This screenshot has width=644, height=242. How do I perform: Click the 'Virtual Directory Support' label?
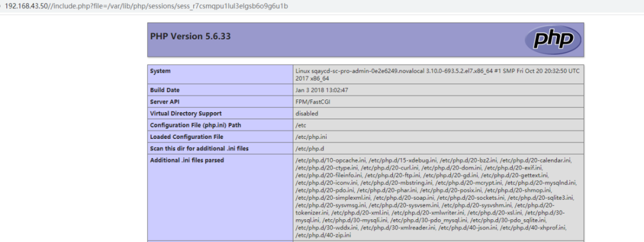point(185,113)
